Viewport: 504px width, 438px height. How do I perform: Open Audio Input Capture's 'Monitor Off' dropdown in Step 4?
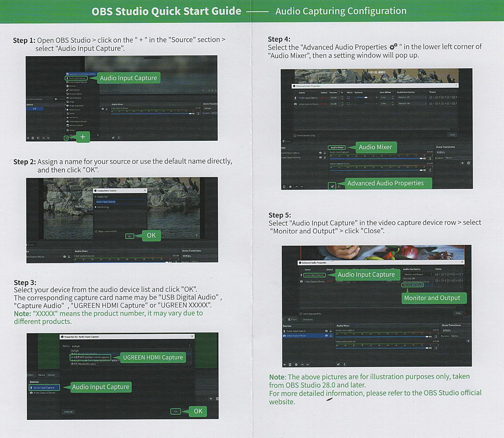(412, 97)
